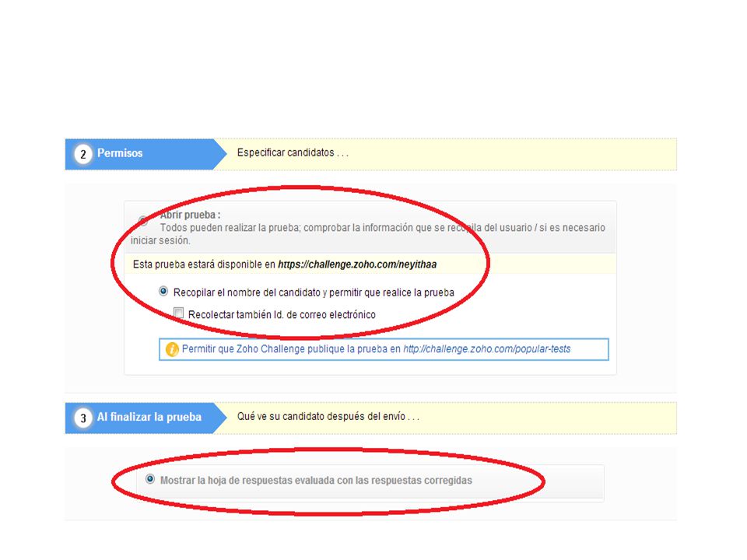Select Mostrar la hoja de respuestas evaluada

point(150,478)
